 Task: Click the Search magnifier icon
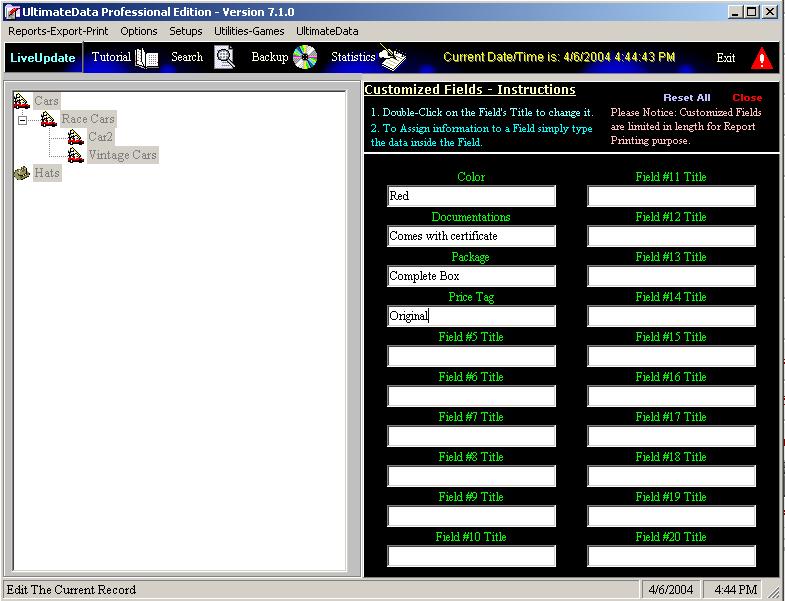(x=225, y=57)
